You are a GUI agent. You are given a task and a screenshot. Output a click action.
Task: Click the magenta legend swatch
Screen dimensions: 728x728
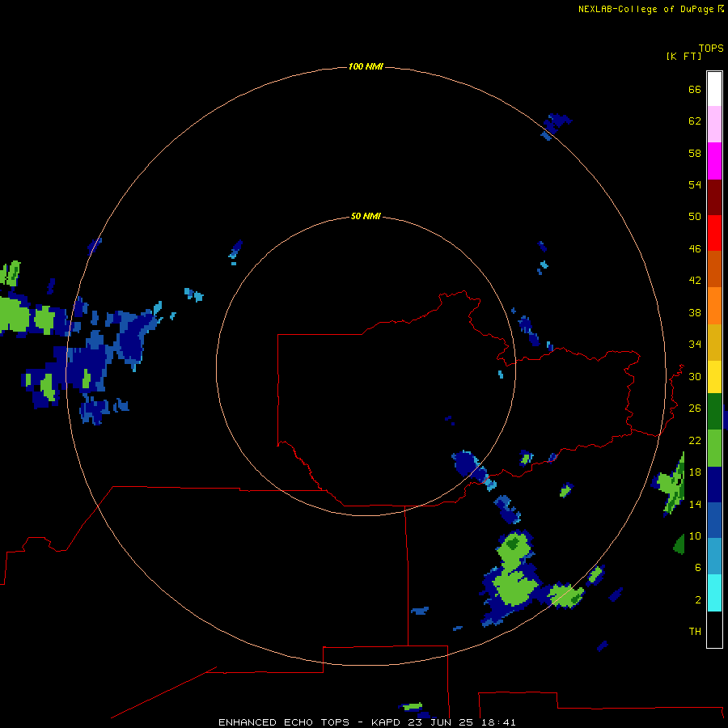[714, 161]
